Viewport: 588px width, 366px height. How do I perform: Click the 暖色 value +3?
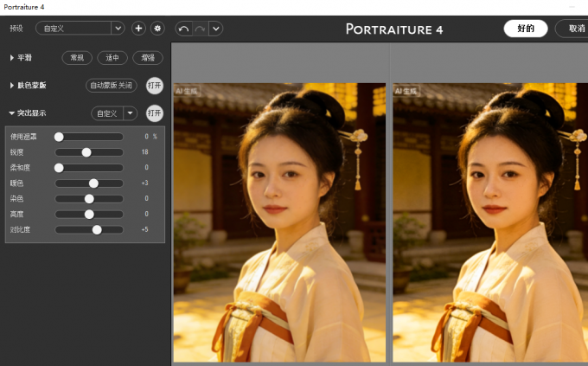pos(144,183)
